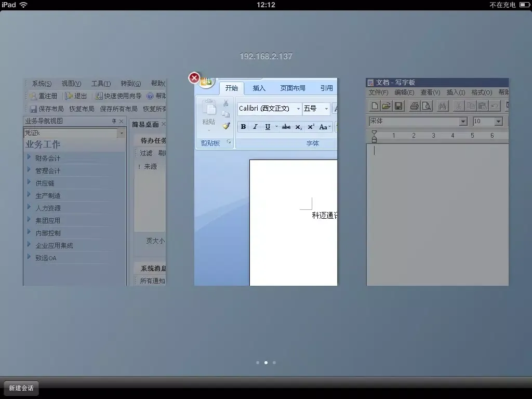Image resolution: width=532 pixels, height=399 pixels.
Task: Open the 五号 font size dropdown
Action: pyautogui.click(x=326, y=109)
